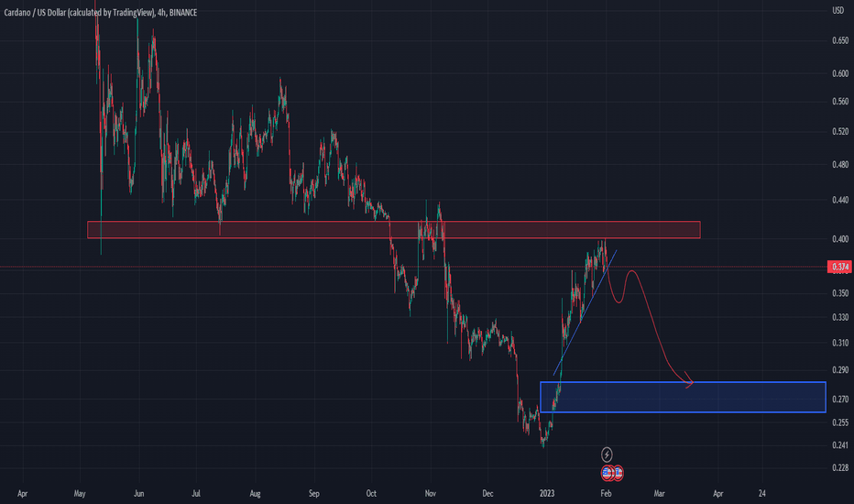Screen dimensions: 854x504
Task: Click the 0.650 price axis label
Action: click(x=840, y=41)
